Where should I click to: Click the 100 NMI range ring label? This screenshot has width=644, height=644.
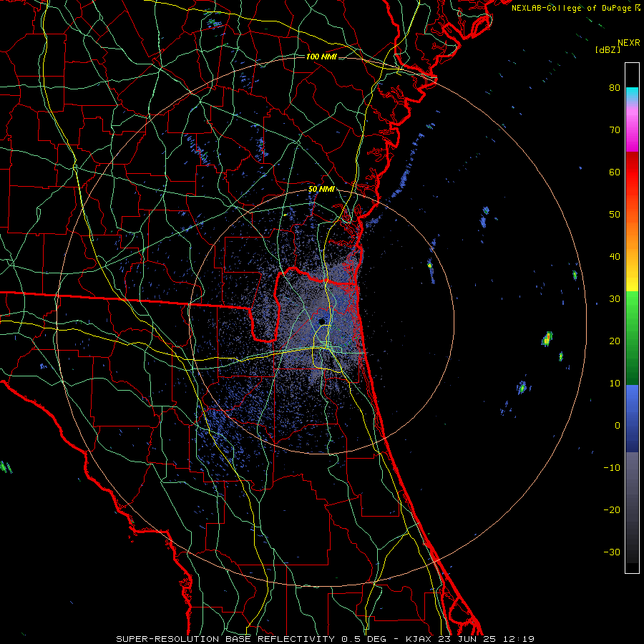point(321,57)
